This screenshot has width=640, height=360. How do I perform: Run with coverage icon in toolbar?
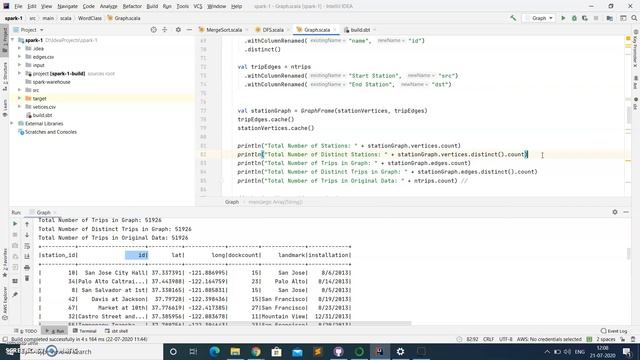[x=585, y=18]
